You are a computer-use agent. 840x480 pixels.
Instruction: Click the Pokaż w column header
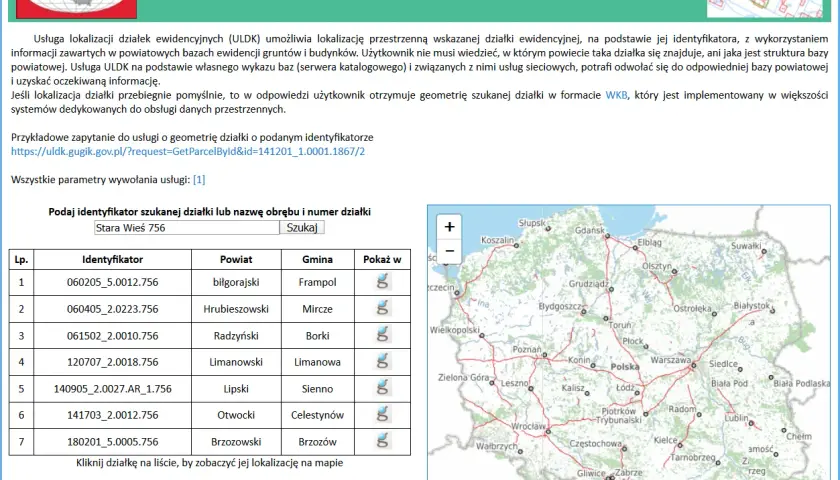[382, 259]
